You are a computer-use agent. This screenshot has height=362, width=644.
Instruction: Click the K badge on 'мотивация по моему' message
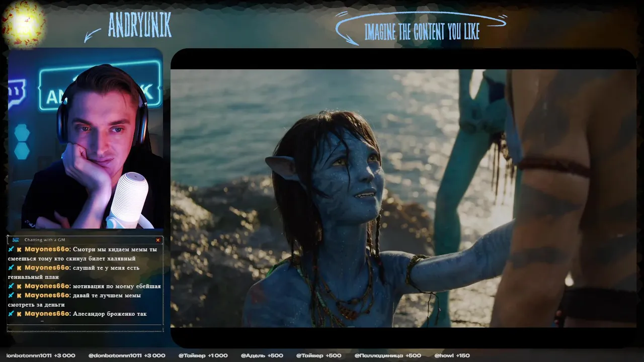pos(19,286)
